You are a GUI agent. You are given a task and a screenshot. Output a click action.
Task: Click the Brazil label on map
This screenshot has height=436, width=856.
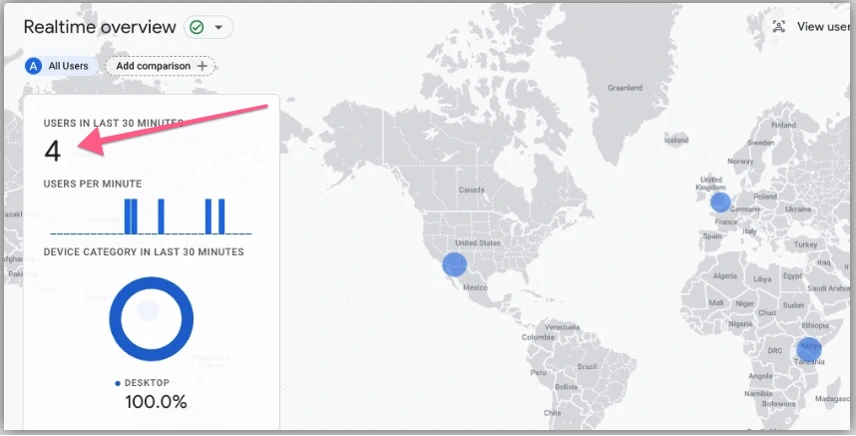coord(587,367)
